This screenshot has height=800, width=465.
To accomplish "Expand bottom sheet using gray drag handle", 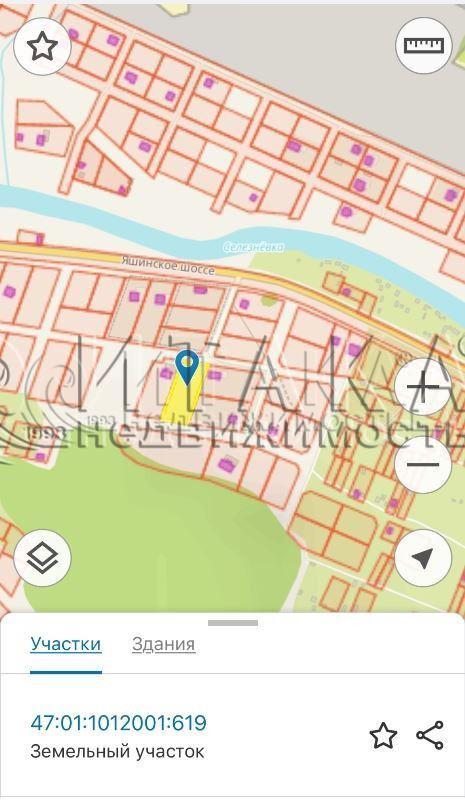I will tap(233, 622).
